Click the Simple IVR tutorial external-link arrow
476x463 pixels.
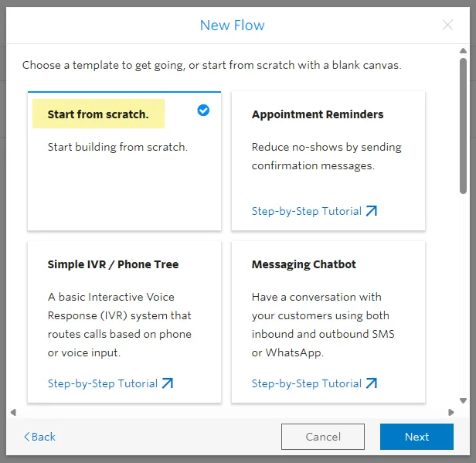[x=168, y=383]
